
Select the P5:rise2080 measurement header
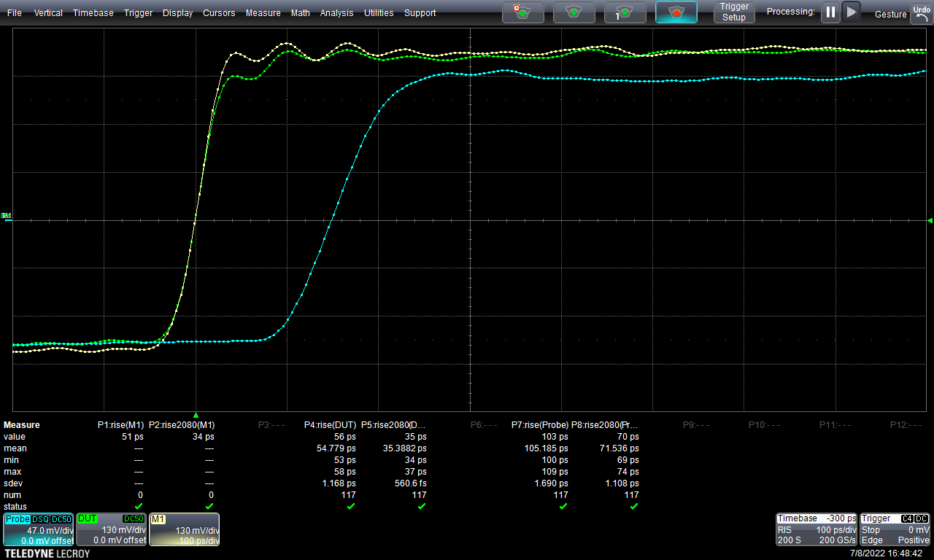[393, 424]
